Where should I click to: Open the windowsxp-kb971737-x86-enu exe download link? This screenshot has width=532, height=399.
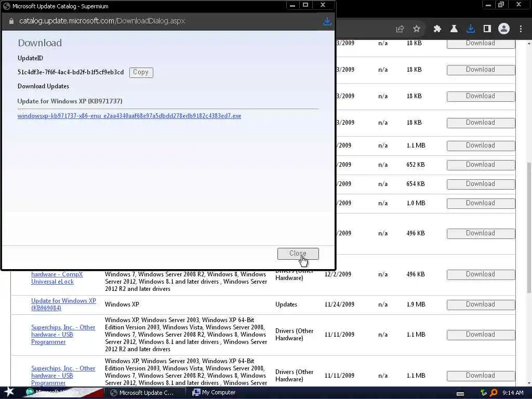click(x=129, y=116)
